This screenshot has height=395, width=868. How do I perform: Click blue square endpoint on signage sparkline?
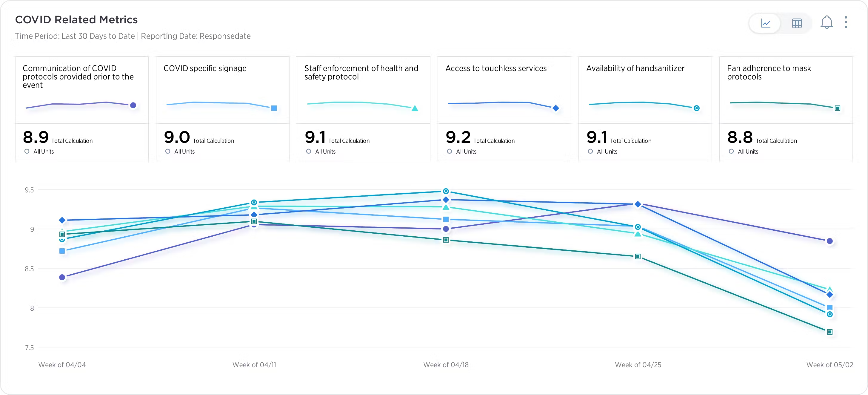(274, 108)
